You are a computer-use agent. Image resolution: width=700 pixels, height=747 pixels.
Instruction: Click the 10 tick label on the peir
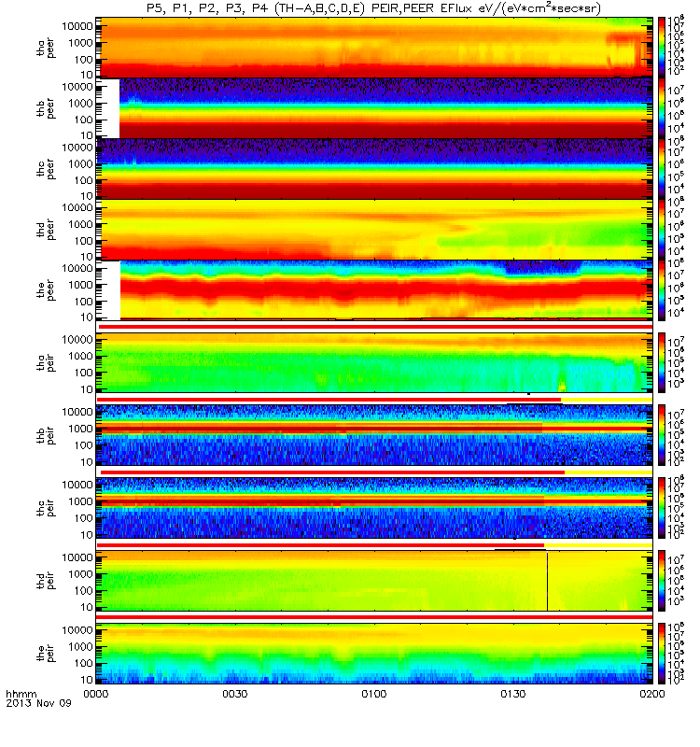(x=86, y=680)
